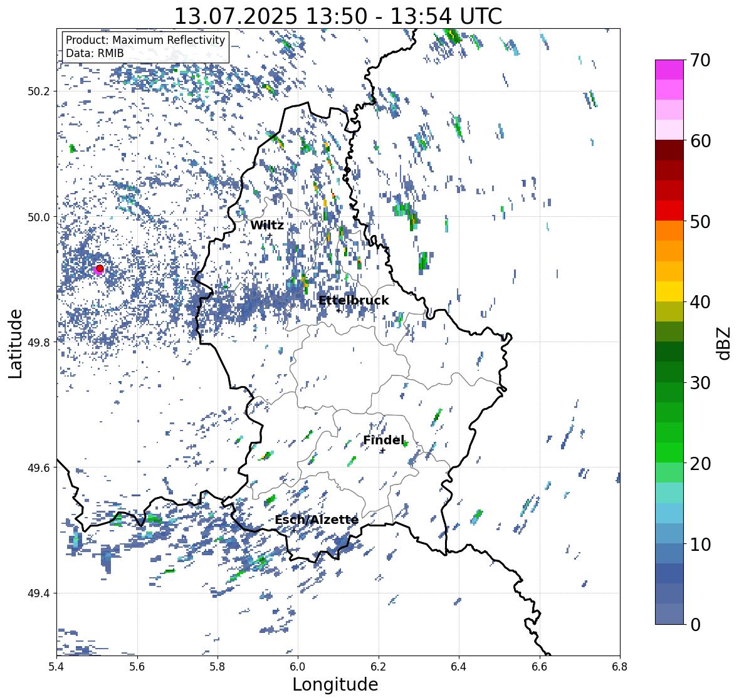The image size is (739, 700).
Task: Click the 6.8 longitude tick label
Action: [619, 667]
